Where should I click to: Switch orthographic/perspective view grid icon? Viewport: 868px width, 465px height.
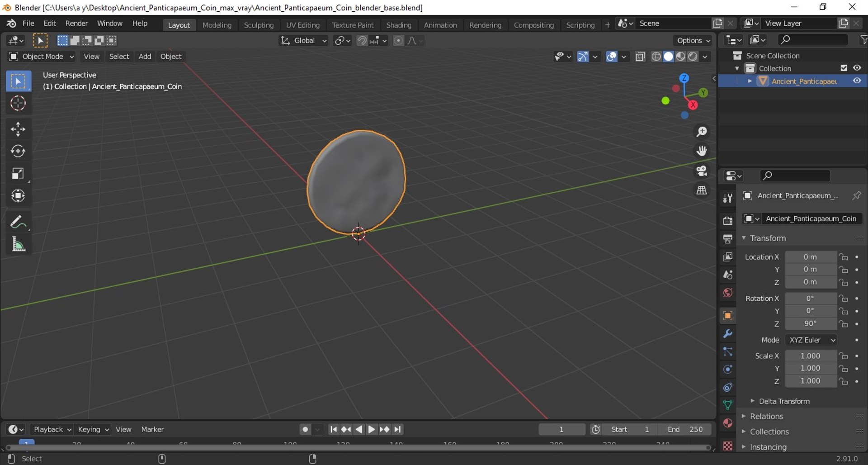click(702, 190)
